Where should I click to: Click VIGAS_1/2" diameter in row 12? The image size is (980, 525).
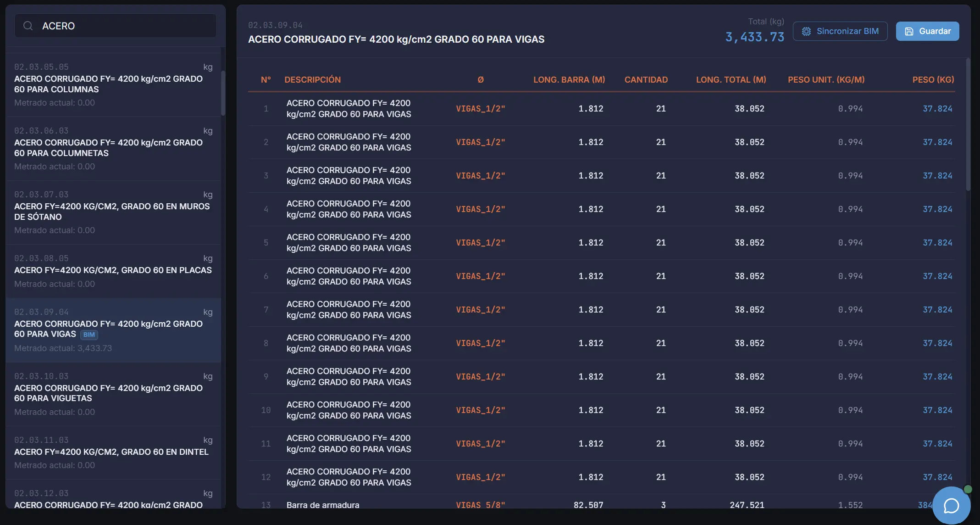(481, 477)
